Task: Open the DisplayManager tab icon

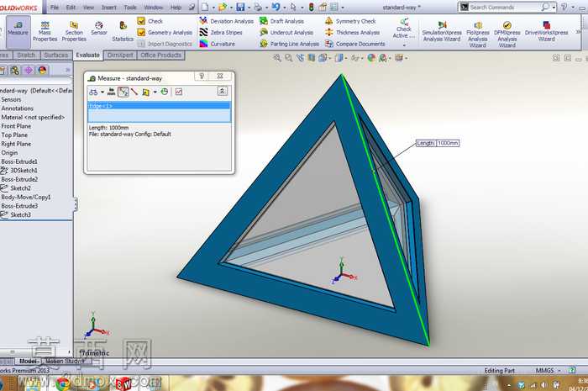Action: click(42, 70)
